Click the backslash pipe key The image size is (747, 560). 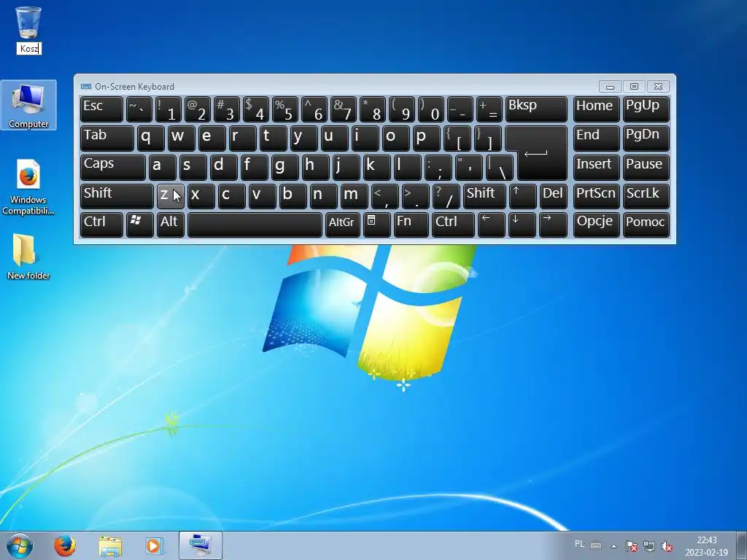[499, 167]
